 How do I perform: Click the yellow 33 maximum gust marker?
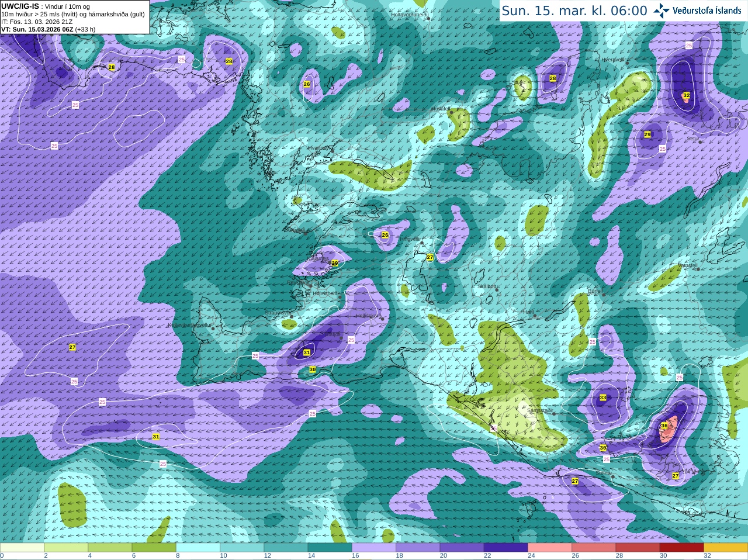(603, 397)
